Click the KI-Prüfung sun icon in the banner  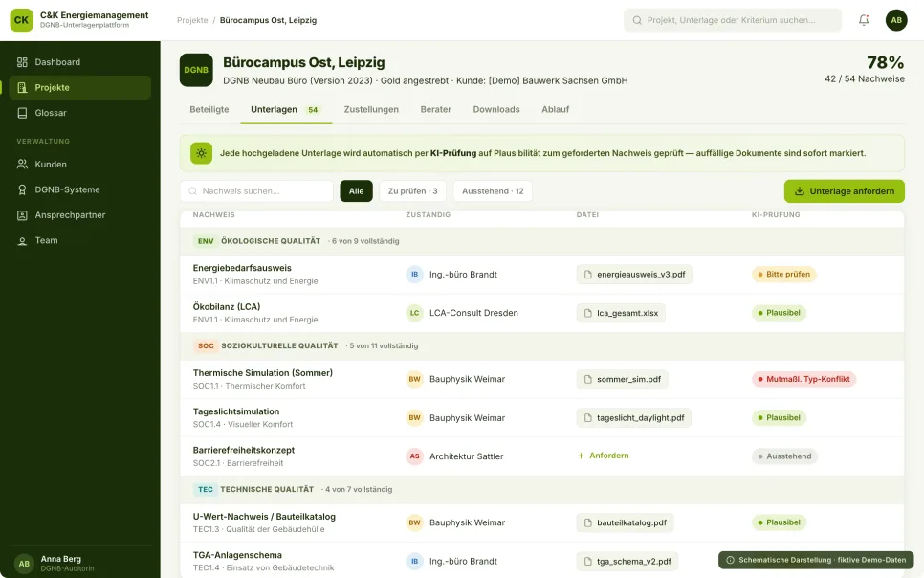201,153
